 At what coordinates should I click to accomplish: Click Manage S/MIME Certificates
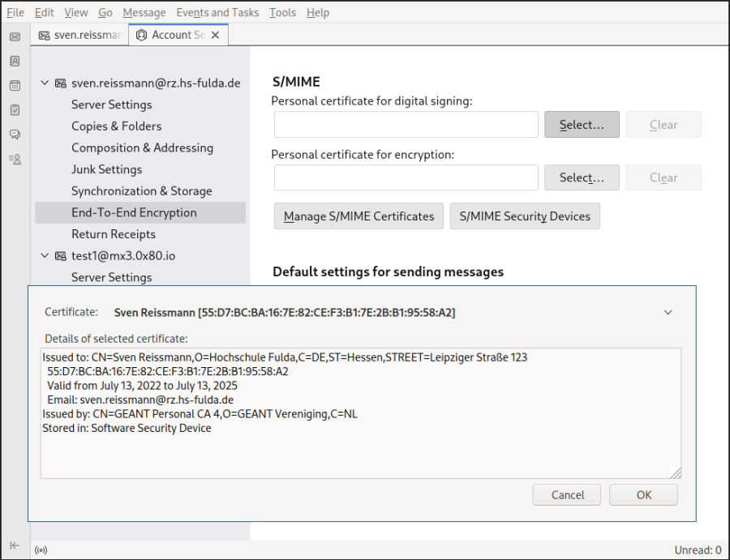point(359,216)
